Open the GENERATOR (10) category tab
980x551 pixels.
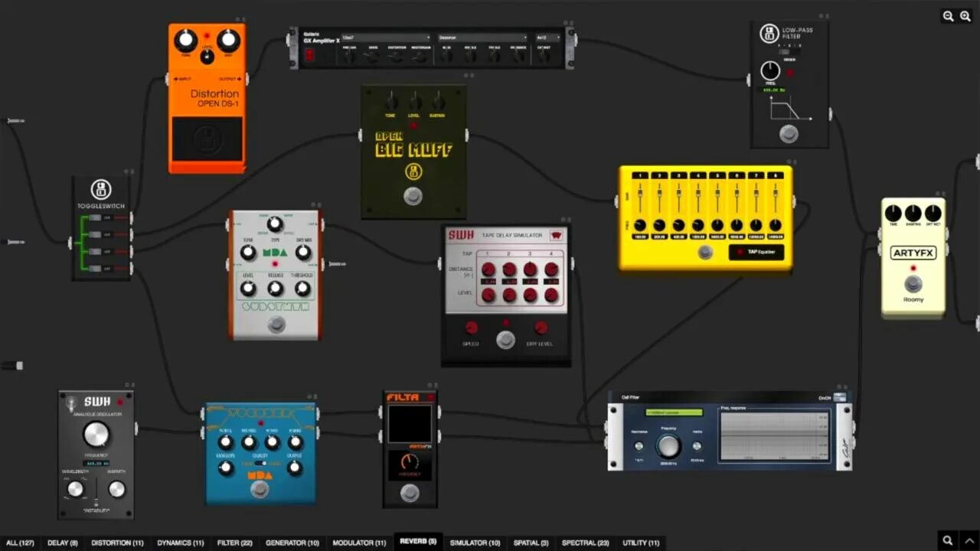tap(292, 543)
